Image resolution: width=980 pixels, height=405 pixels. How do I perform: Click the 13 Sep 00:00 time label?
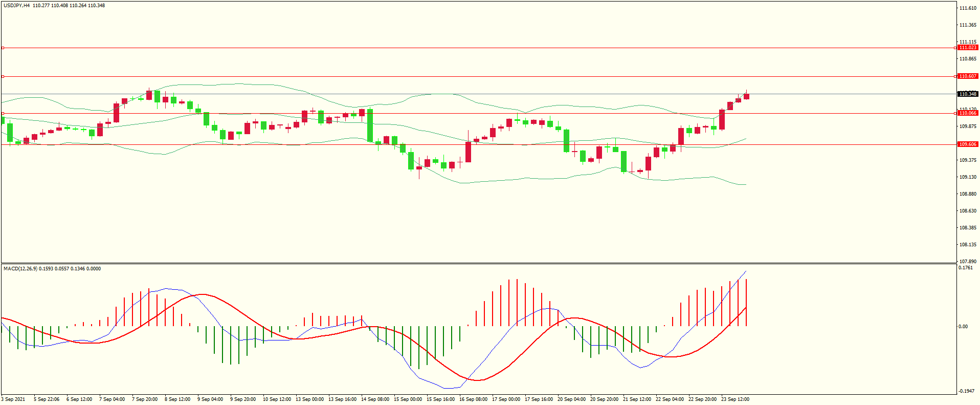click(x=309, y=399)
